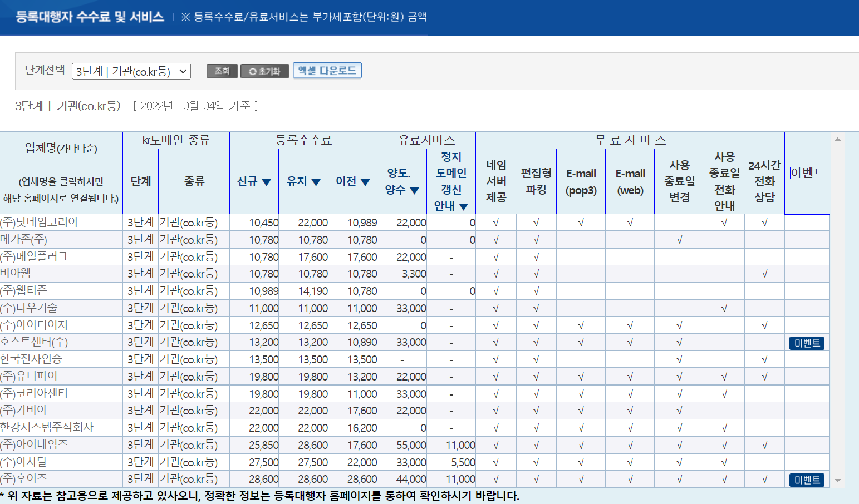859x504 pixels.
Task: Open (주)아이티이지 company link
Action: pyautogui.click(x=34, y=325)
